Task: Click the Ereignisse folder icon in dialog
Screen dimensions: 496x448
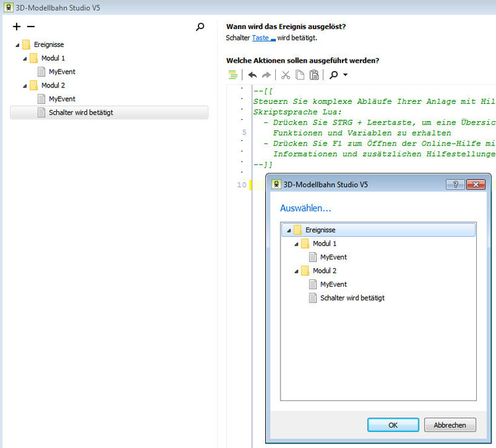Action: (298, 230)
